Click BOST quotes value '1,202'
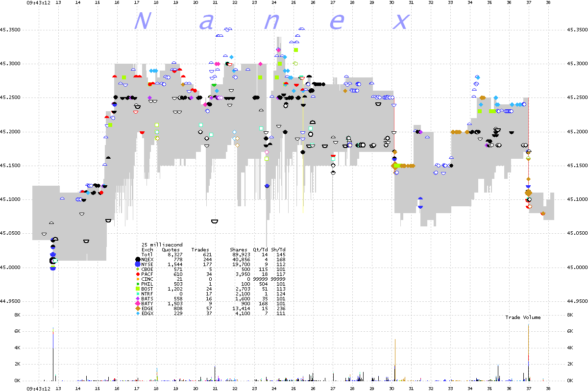 [x=175, y=289]
